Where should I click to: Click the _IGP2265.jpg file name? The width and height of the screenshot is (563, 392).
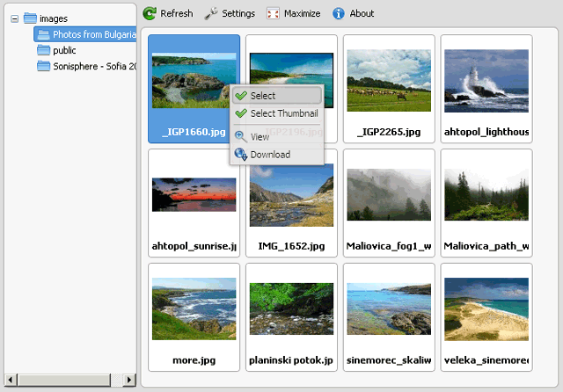(389, 132)
